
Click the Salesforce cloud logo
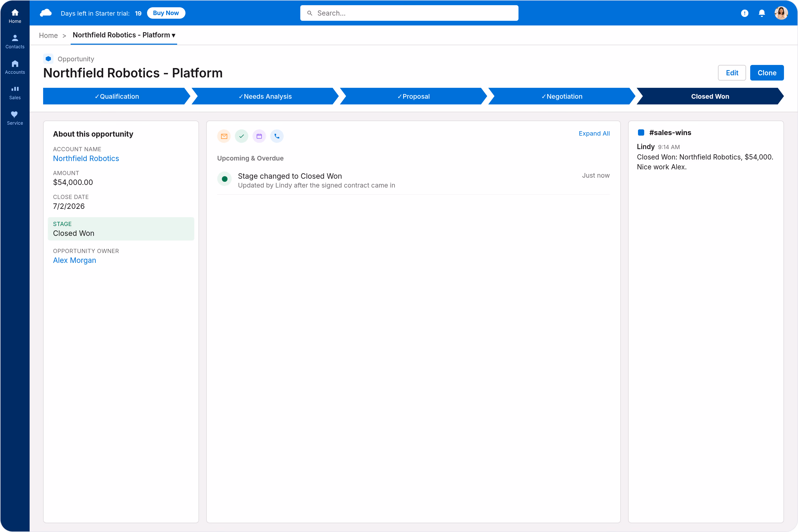pyautogui.click(x=46, y=13)
